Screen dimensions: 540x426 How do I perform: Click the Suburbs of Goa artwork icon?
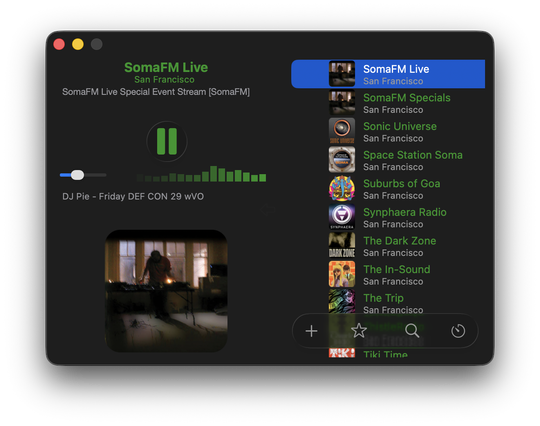pos(342,188)
